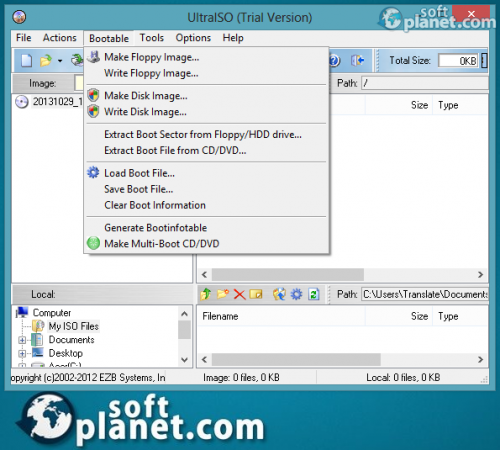Click the local tree vertical scroll thumb
500x450 pixels.
point(184,330)
